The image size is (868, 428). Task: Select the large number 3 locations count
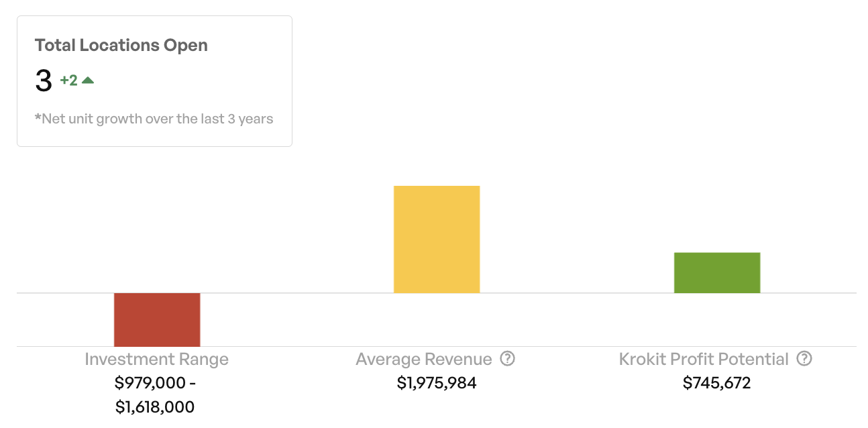point(43,81)
